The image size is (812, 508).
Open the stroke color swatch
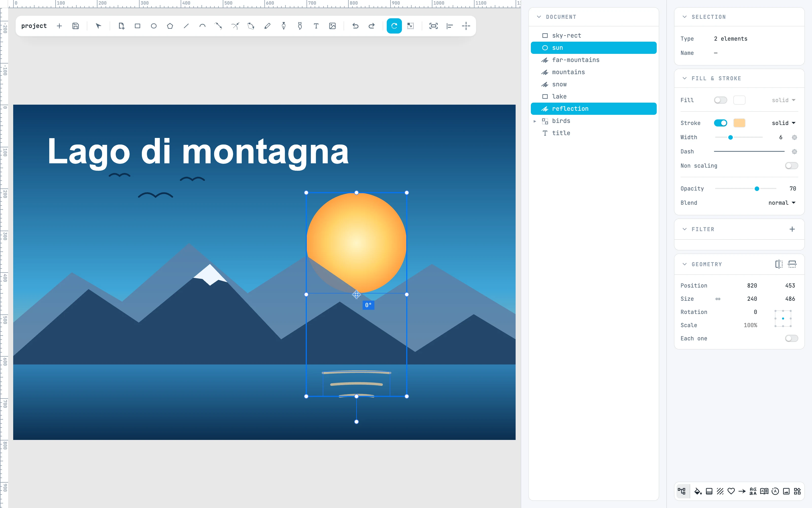point(739,123)
